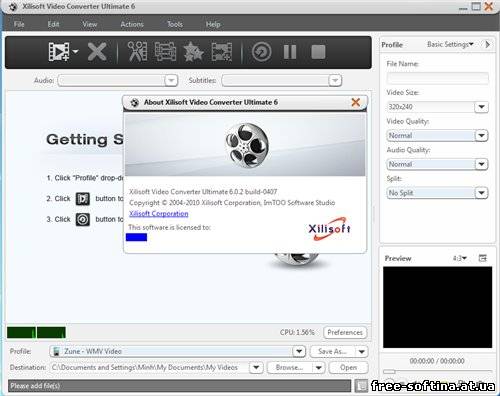The width and height of the screenshot is (500, 396).
Task: Open the Merge filmstrip tool
Action: (165, 52)
